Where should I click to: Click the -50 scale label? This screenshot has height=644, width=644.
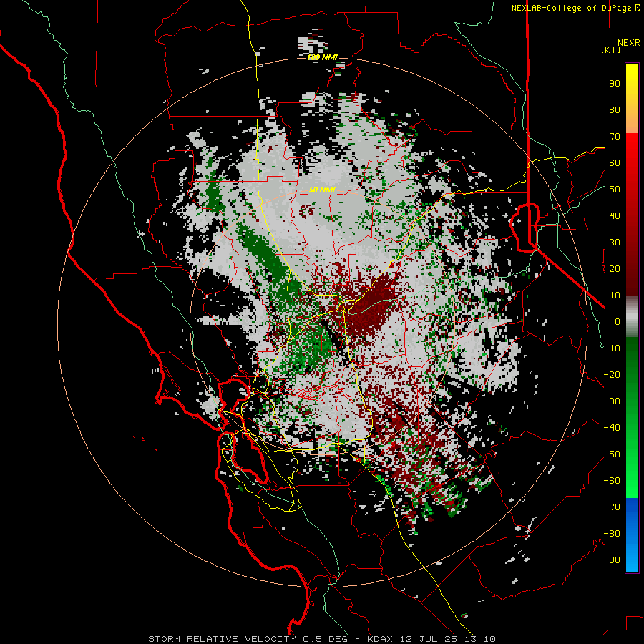point(612,454)
